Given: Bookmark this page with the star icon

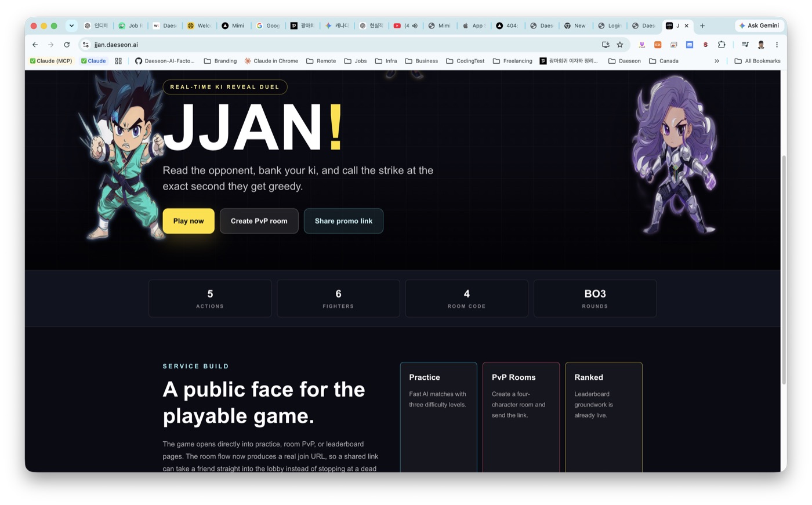Looking at the screenshot, I should pyautogui.click(x=620, y=45).
